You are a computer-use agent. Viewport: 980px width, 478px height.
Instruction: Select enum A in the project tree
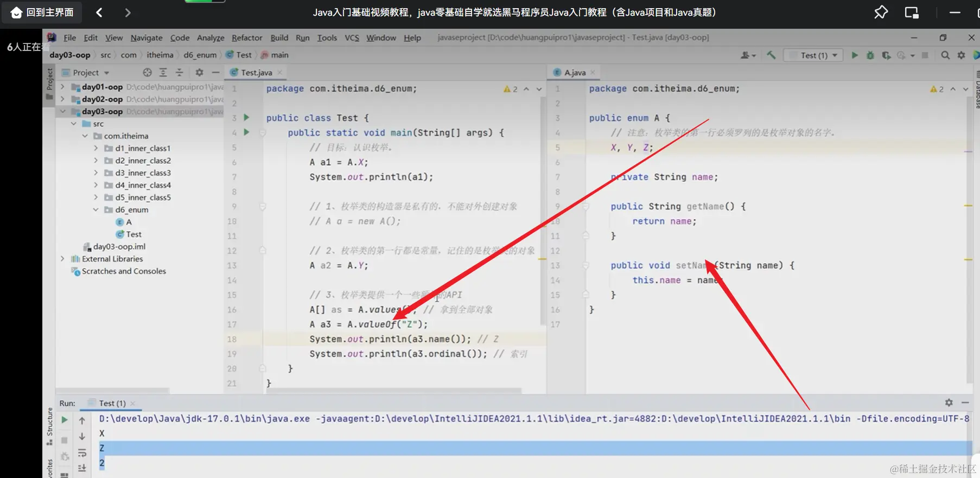tap(124, 222)
